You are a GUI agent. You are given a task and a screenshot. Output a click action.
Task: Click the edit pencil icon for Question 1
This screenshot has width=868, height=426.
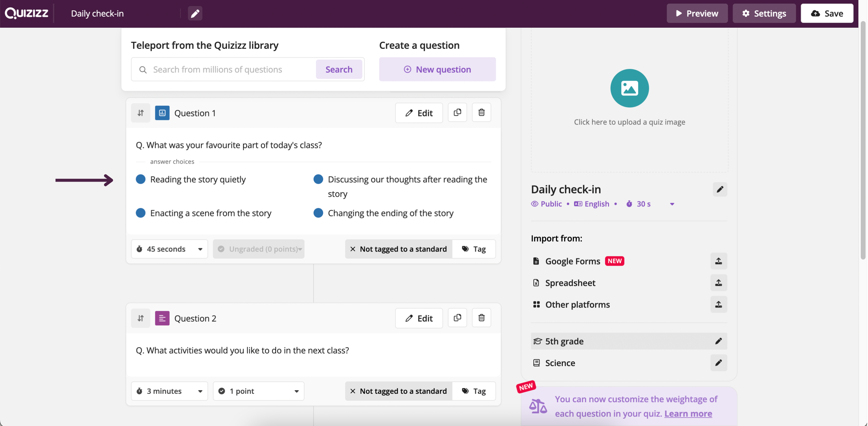(419, 113)
